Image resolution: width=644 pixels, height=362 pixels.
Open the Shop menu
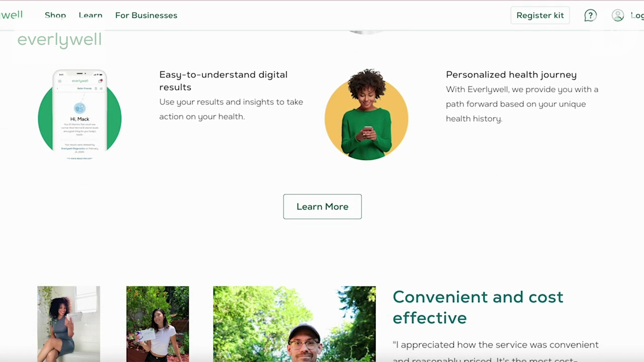pyautogui.click(x=55, y=16)
